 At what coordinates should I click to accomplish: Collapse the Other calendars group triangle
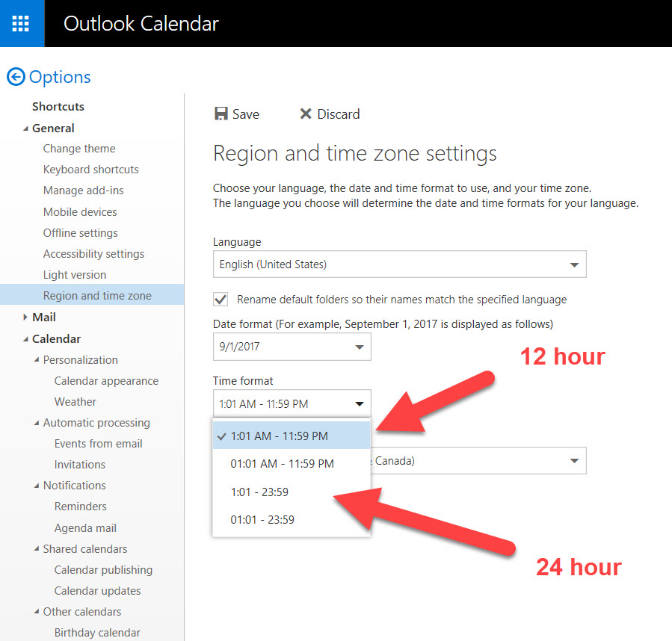click(x=37, y=611)
